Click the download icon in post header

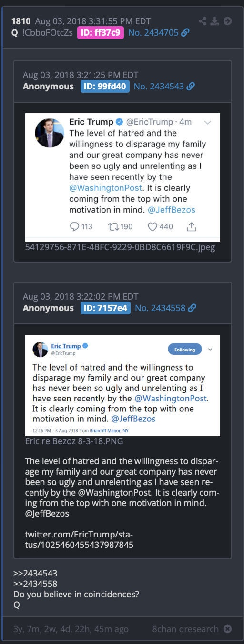click(x=215, y=21)
